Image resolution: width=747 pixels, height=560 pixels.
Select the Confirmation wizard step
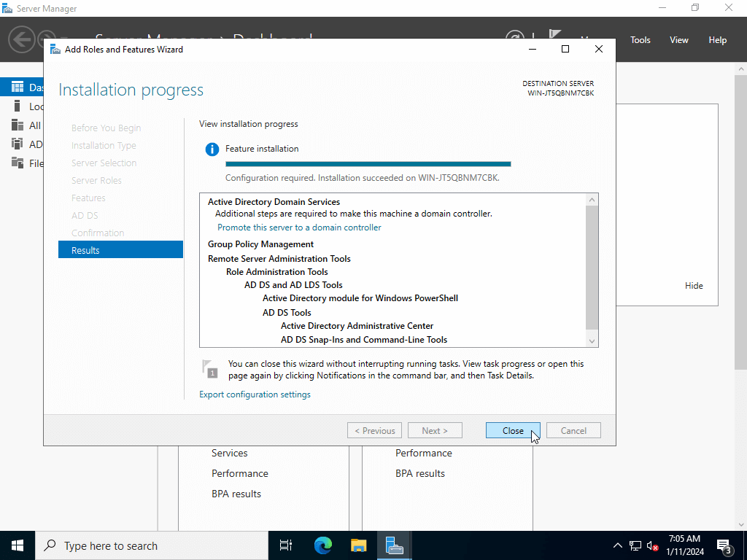coord(98,233)
